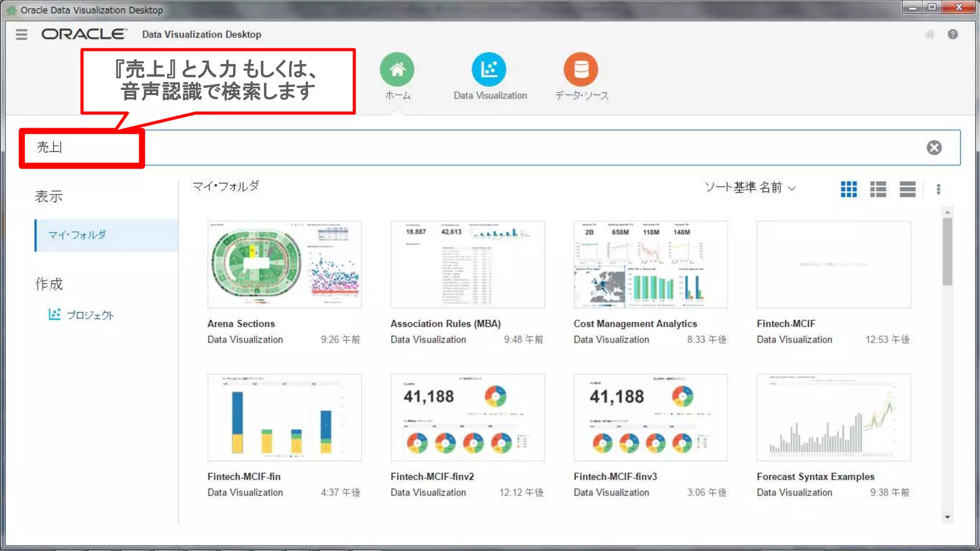Click the Fintech-MCIF-finv3 title text
The height and width of the screenshot is (551, 980).
coord(615,477)
